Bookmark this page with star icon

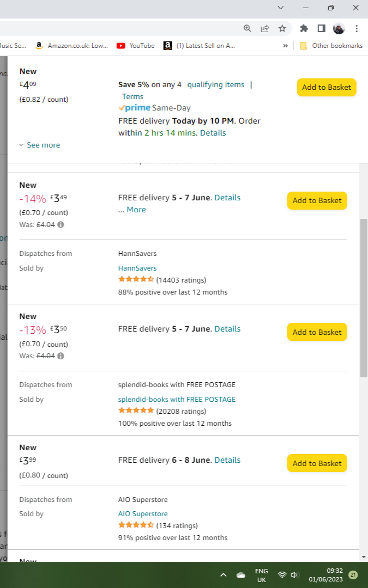point(282,28)
